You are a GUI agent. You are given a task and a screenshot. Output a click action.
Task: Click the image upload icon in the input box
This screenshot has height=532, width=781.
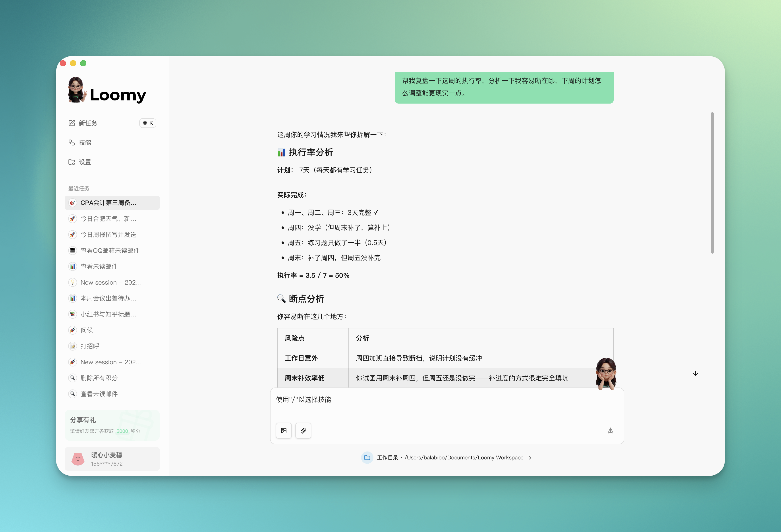coord(284,431)
